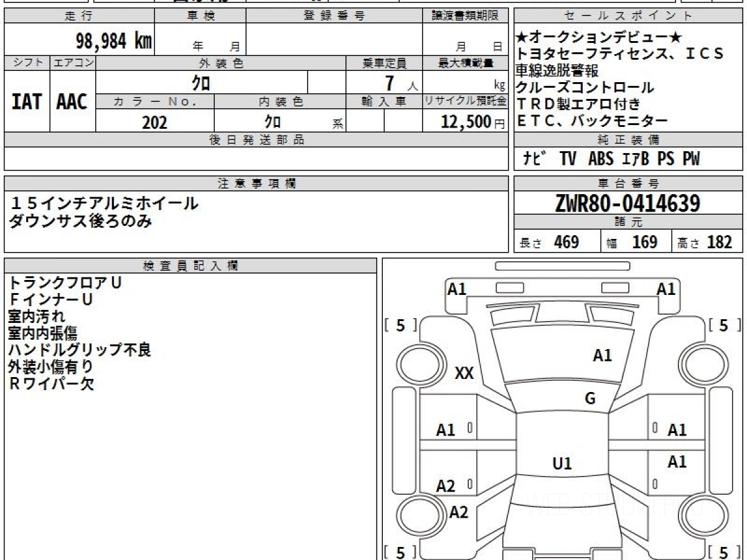Select the color number 202

click(154, 123)
